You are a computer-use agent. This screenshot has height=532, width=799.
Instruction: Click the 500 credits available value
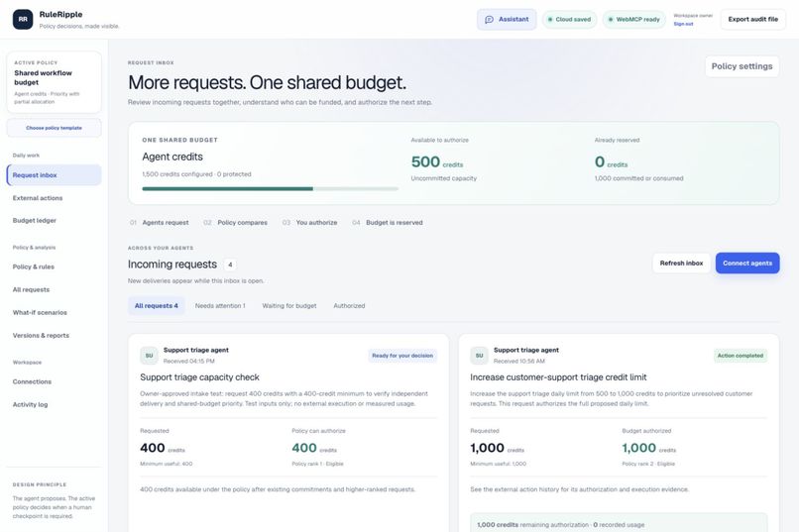(437, 161)
